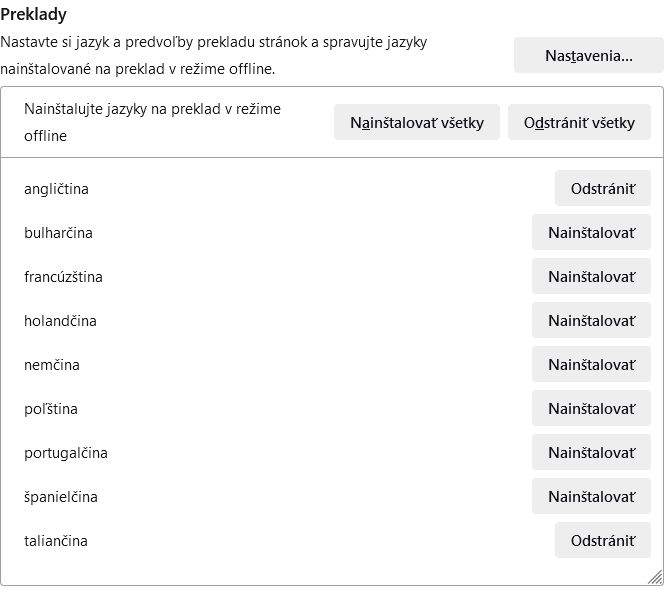This screenshot has width=672, height=594.
Task: Remove the taliančina language
Action: click(602, 540)
